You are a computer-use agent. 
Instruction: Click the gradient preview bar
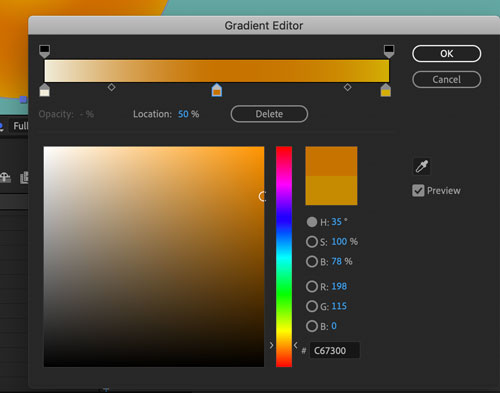click(217, 71)
